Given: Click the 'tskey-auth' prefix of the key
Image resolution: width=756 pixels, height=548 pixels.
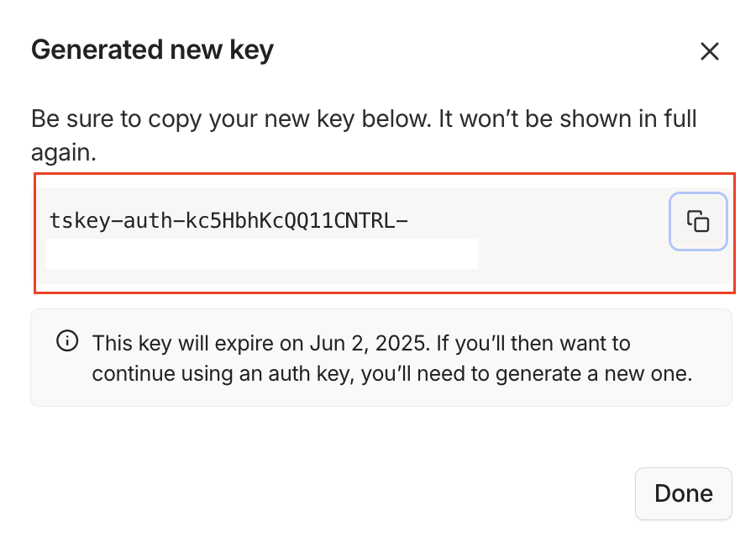Looking at the screenshot, I should click(111, 221).
